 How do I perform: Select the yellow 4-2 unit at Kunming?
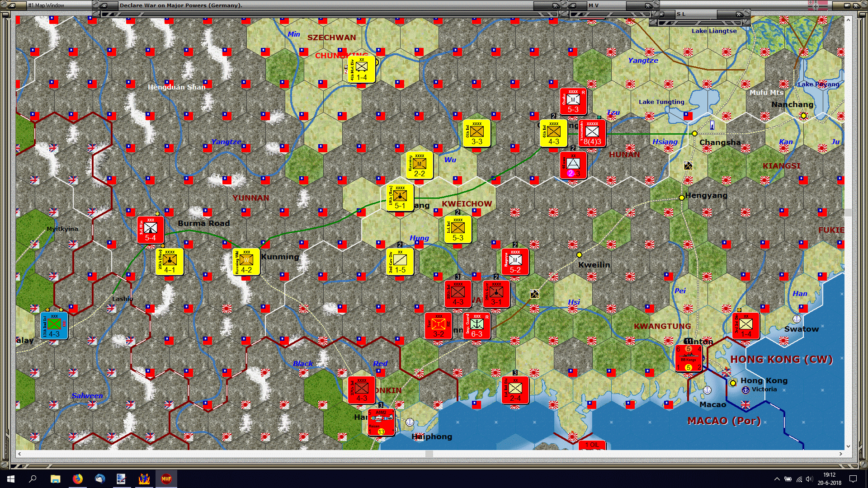pyautogui.click(x=246, y=262)
